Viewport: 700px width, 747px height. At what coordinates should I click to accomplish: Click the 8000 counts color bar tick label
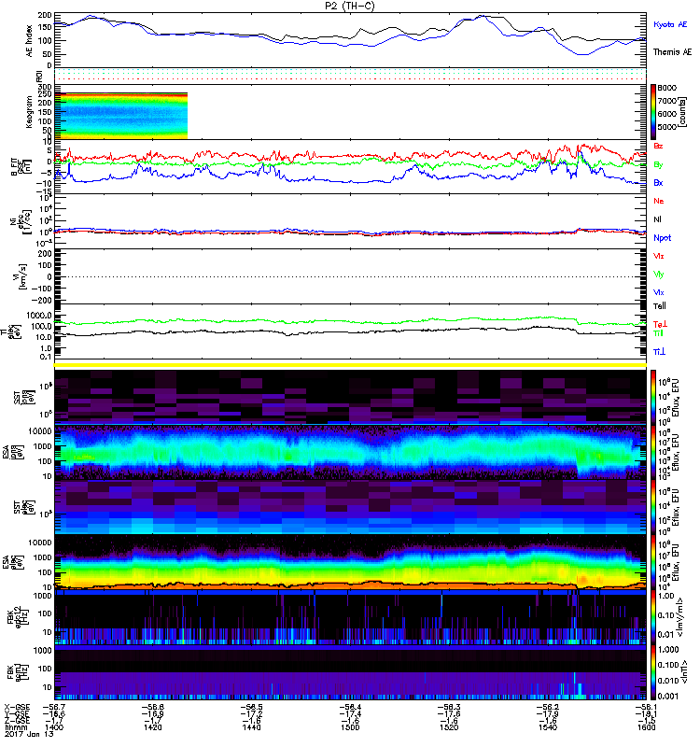click(x=666, y=88)
